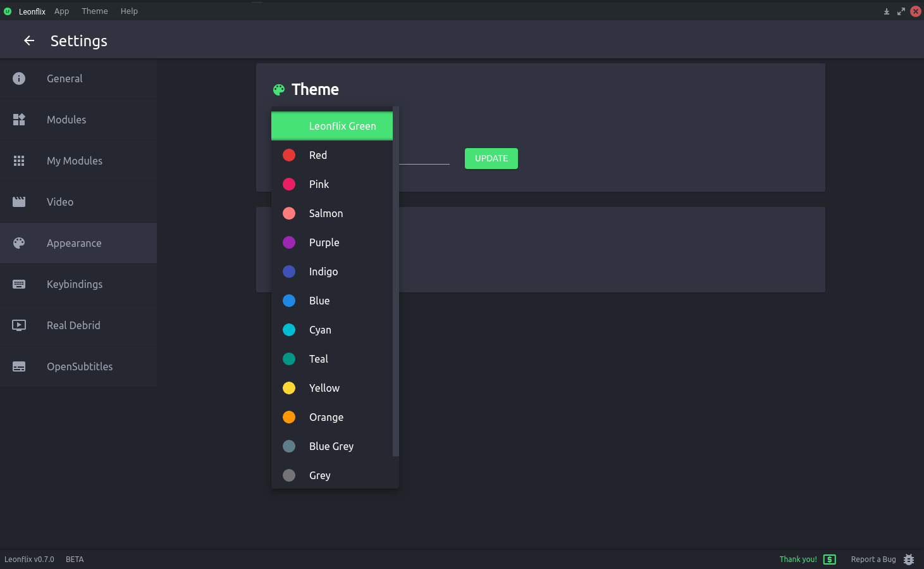Image resolution: width=924 pixels, height=569 pixels.
Task: Click the Video clapperboard icon
Action: click(19, 202)
